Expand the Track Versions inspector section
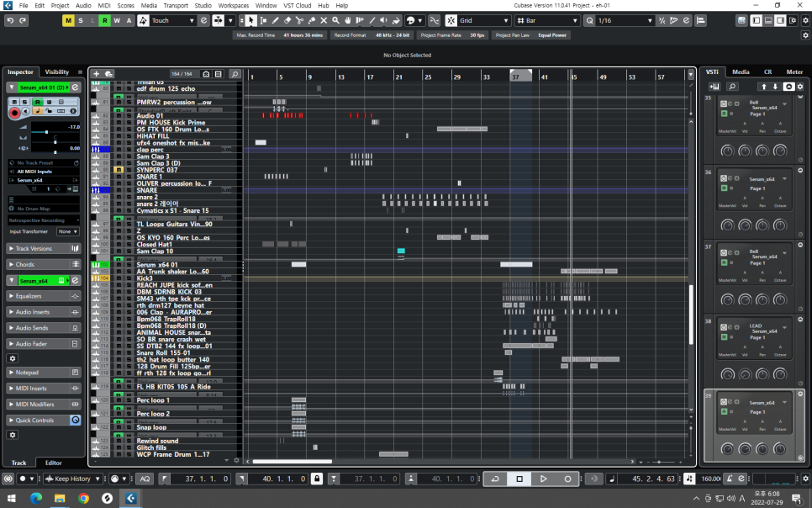The height and width of the screenshot is (508, 812). (44, 249)
